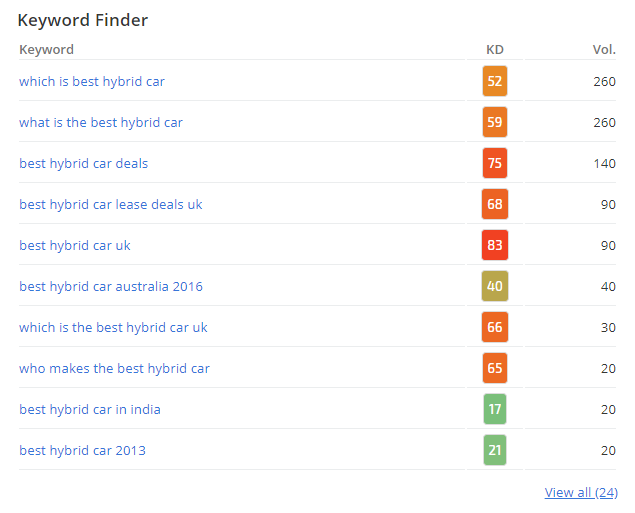Image resolution: width=635 pixels, height=513 pixels.
Task: Click 'best hybrid car australia 2016' link
Action: coord(111,287)
